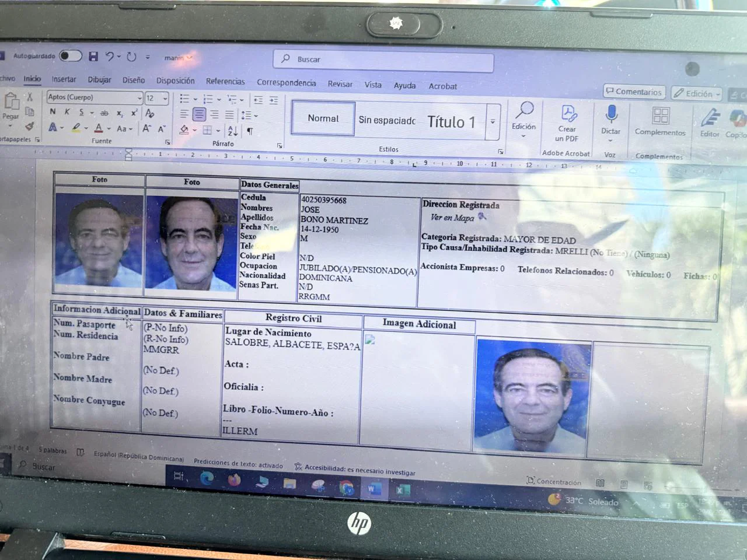
Task: Select the font color red A swatch
Action: [x=99, y=128]
